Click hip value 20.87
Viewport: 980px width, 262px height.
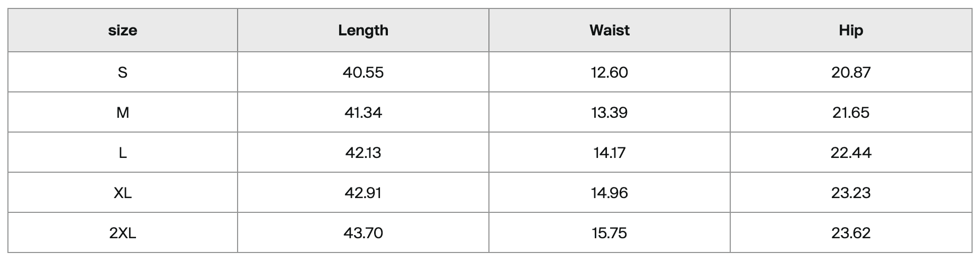tap(850, 72)
